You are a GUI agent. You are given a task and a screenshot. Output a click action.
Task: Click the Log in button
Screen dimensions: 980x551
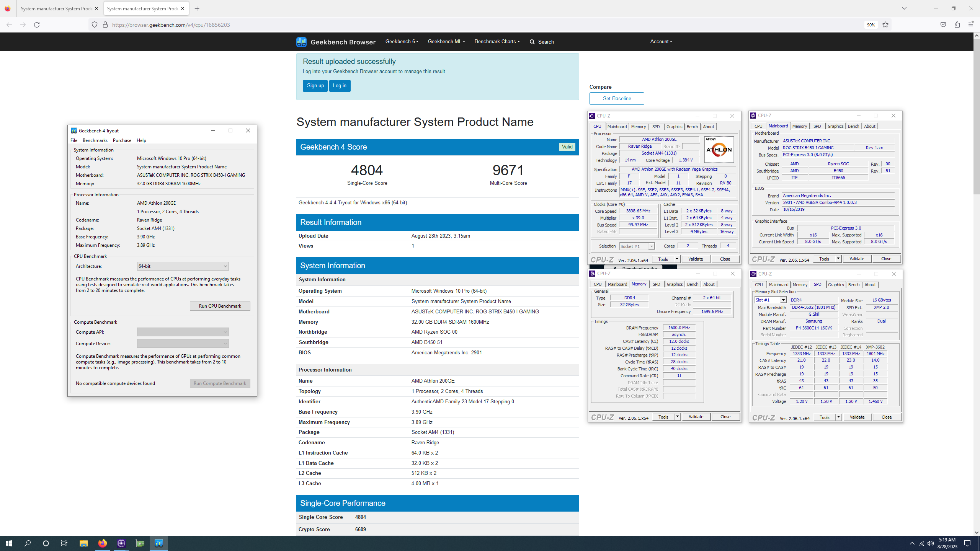pos(340,86)
